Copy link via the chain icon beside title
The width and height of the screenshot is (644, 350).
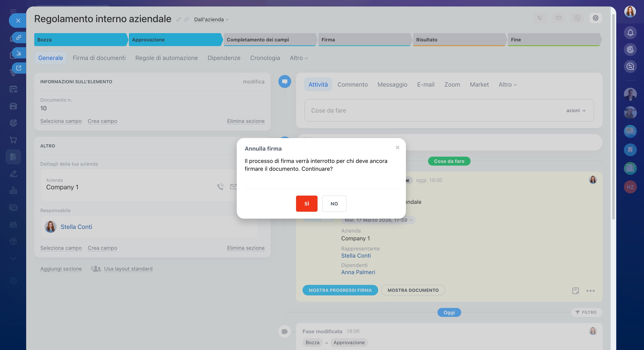(186, 19)
